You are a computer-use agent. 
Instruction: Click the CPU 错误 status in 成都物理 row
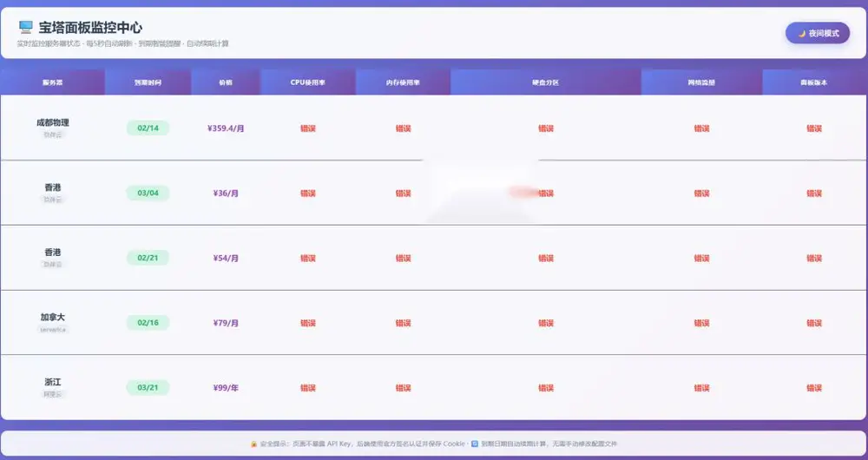pos(308,128)
